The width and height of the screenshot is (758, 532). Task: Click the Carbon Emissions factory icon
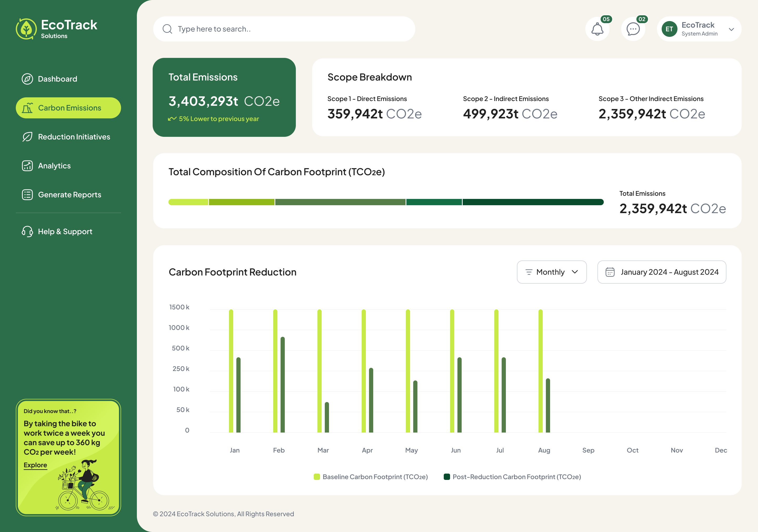(28, 108)
